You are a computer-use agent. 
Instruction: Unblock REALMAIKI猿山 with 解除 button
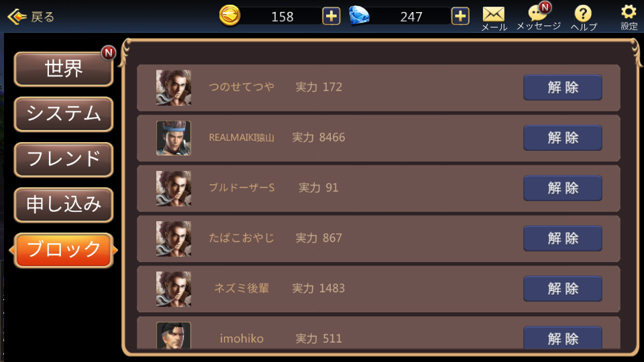click(563, 138)
